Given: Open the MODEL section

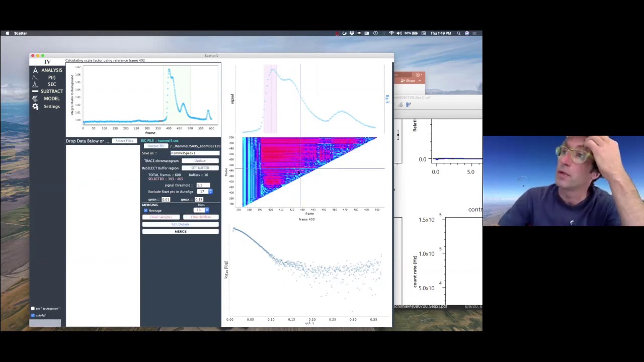Looking at the screenshot, I should point(52,99).
